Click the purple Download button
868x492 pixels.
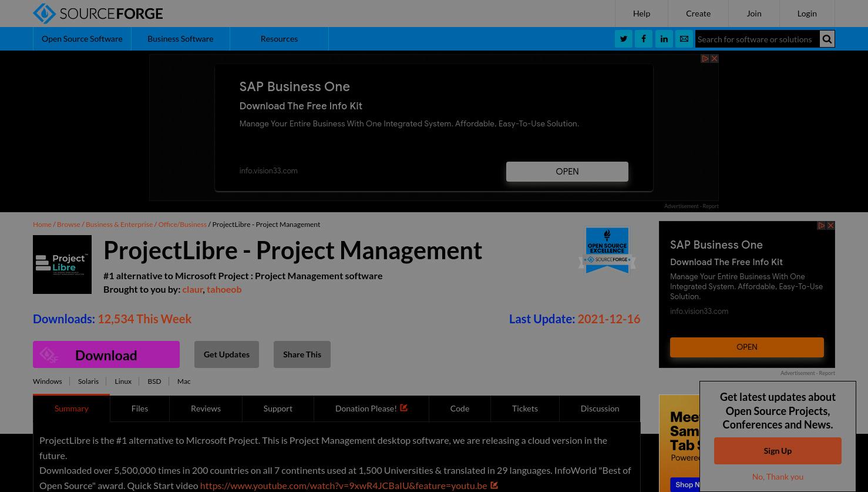click(106, 354)
